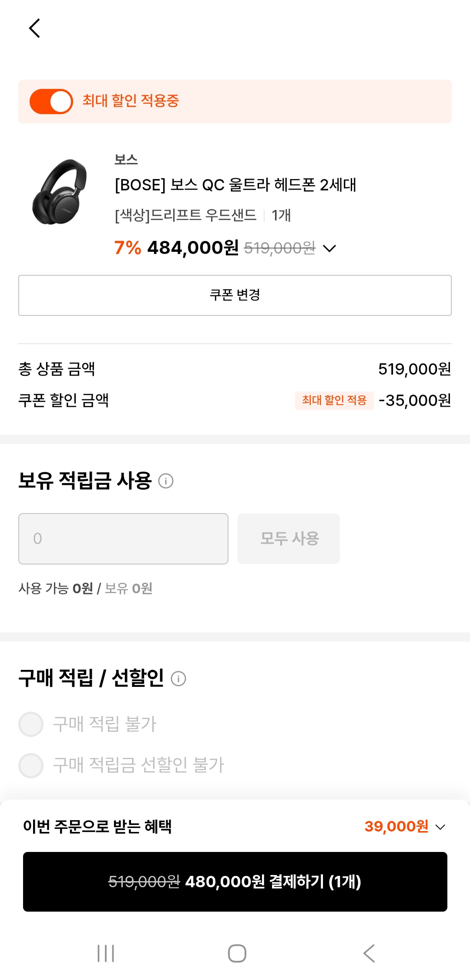Expand price detail chevron next to 519,000원
Viewport: 470px width, 980px height.
329,248
